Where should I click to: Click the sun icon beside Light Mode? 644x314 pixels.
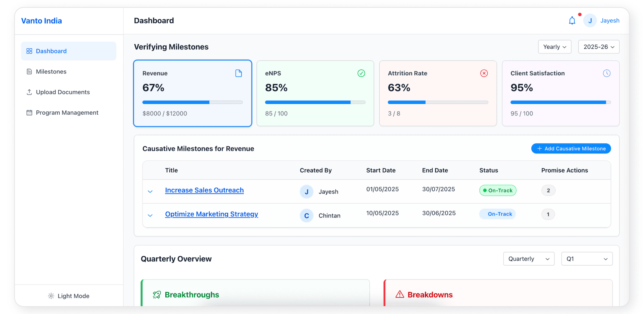click(51, 296)
